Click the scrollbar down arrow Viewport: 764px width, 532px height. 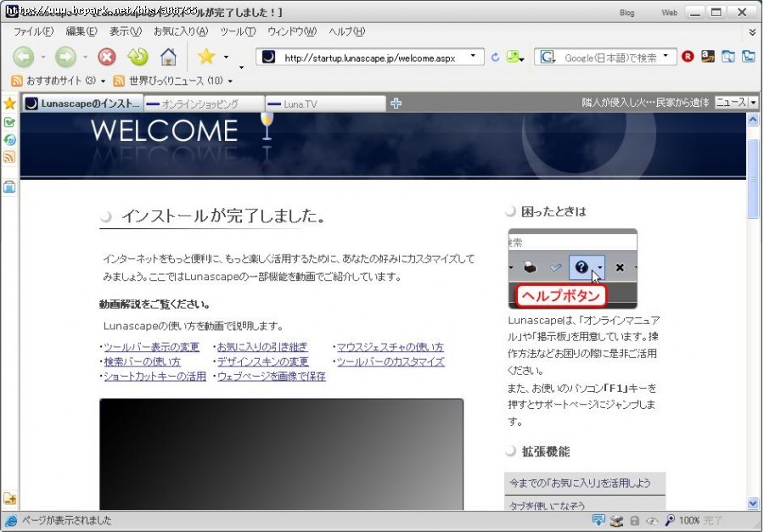coord(753,503)
